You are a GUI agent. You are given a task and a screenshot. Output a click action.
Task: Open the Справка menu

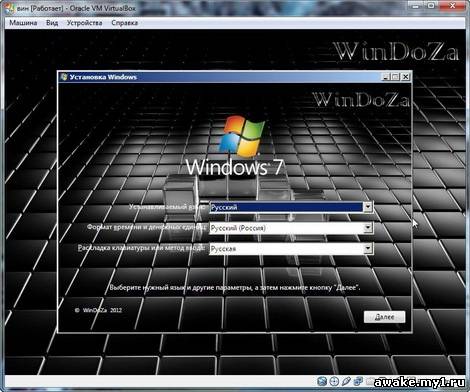click(124, 23)
